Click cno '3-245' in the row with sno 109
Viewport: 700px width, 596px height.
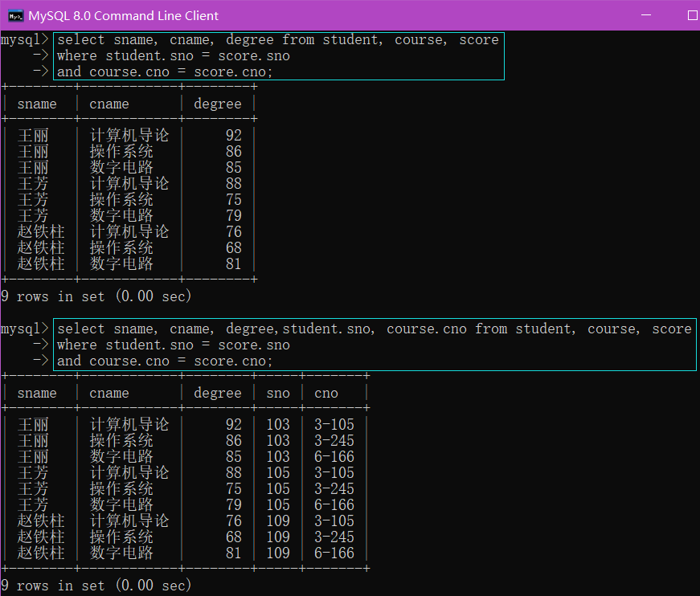point(334,537)
